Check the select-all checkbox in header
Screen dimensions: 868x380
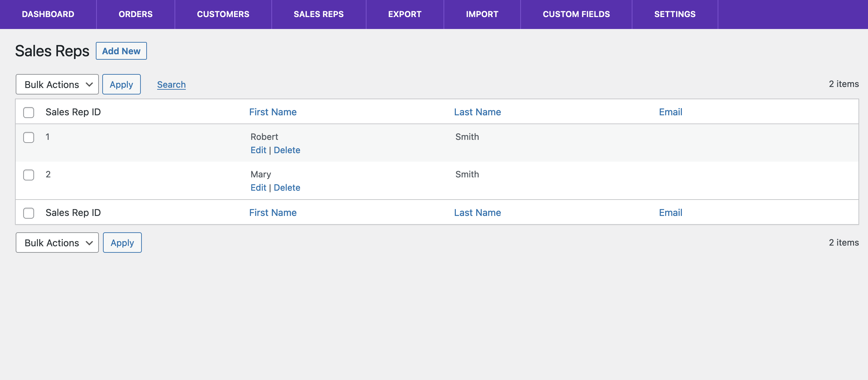(x=29, y=112)
